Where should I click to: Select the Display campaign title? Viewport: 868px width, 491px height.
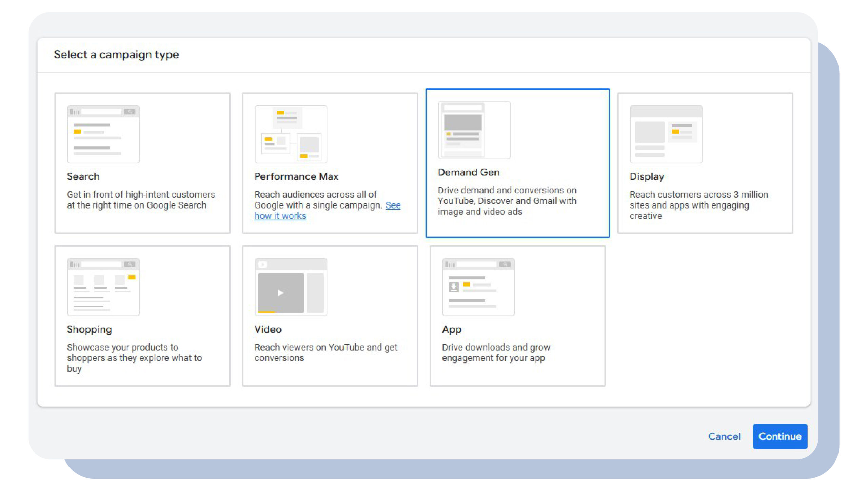647,177
